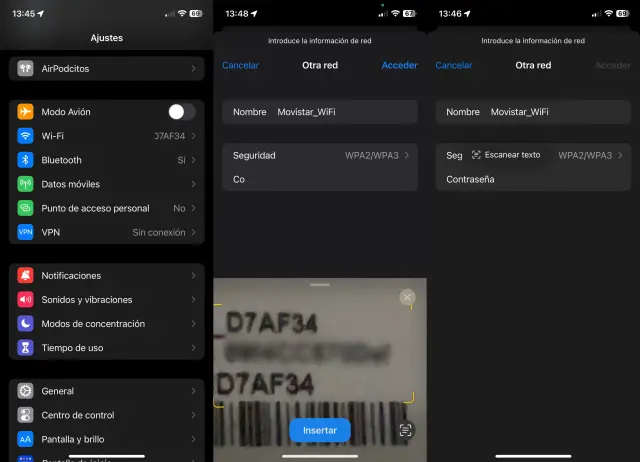Tap the Punto de acceso personal icon
640x462 pixels.
[x=25, y=208]
